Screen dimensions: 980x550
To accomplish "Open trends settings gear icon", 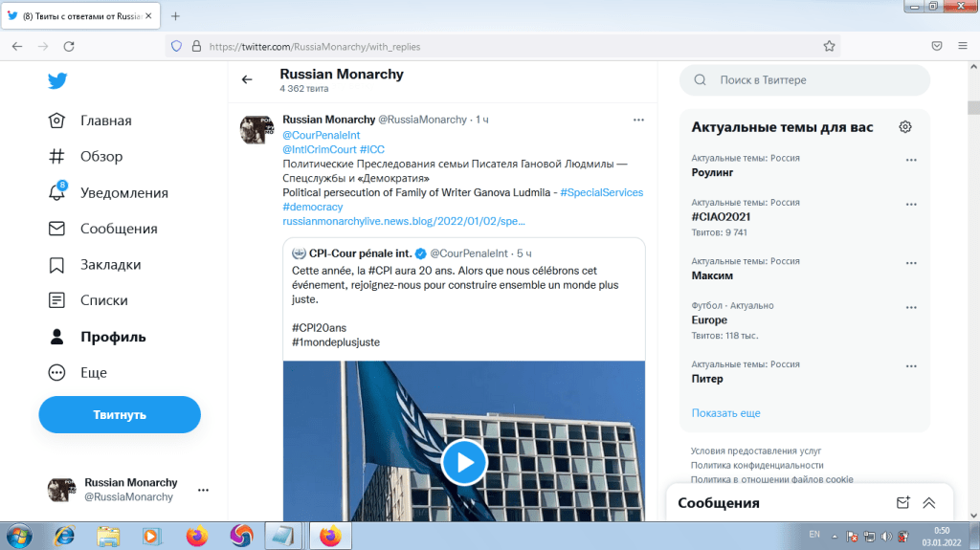I will pyautogui.click(x=905, y=127).
